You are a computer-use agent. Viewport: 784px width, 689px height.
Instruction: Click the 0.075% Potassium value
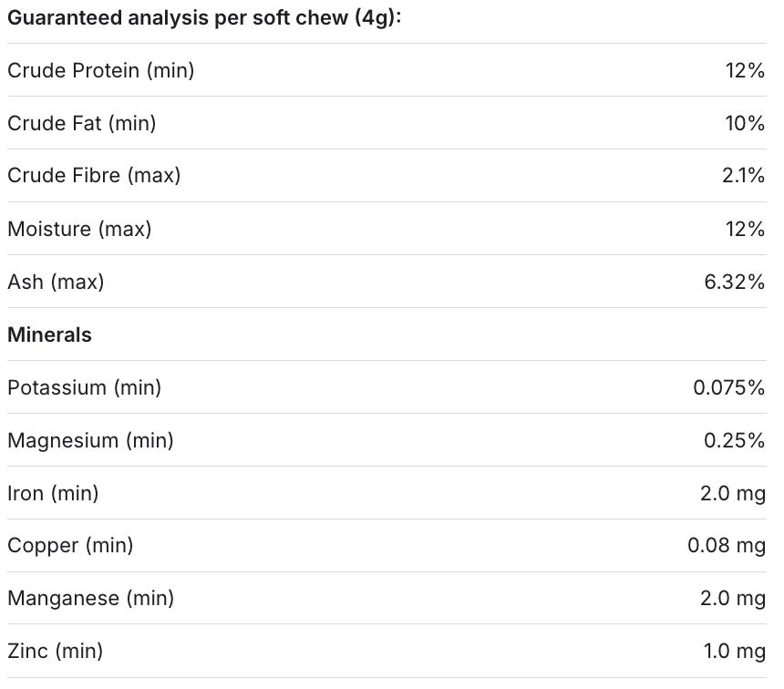(728, 387)
